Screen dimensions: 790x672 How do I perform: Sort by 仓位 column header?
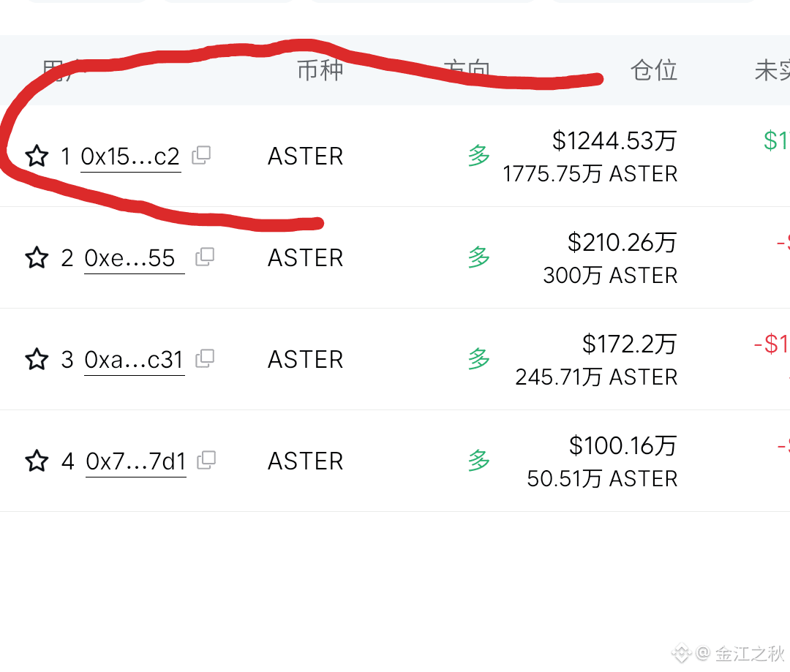[x=653, y=70]
